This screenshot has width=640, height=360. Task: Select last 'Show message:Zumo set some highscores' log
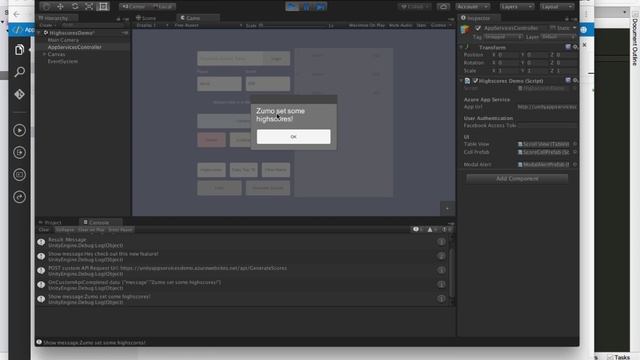tap(243, 299)
